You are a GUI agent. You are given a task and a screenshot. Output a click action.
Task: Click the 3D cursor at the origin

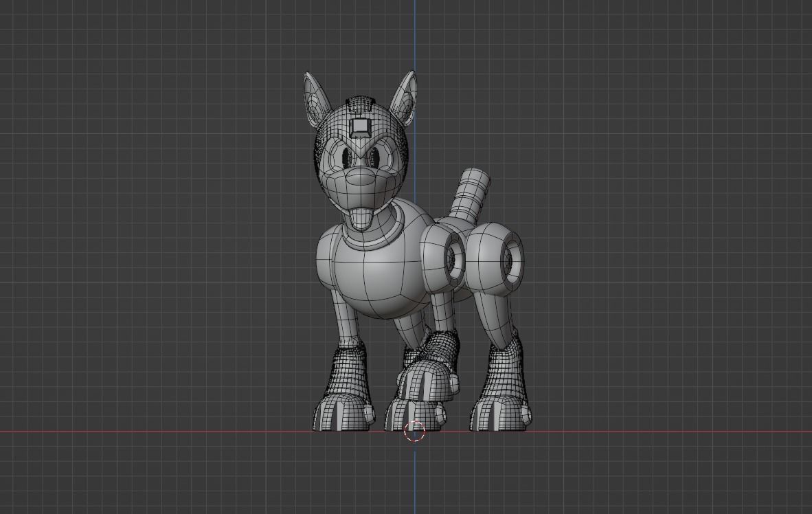(x=414, y=432)
